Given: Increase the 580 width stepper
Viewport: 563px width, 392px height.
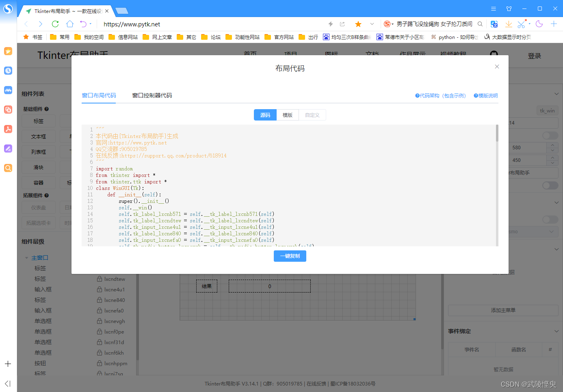Looking at the screenshot, I should [x=552, y=145].
